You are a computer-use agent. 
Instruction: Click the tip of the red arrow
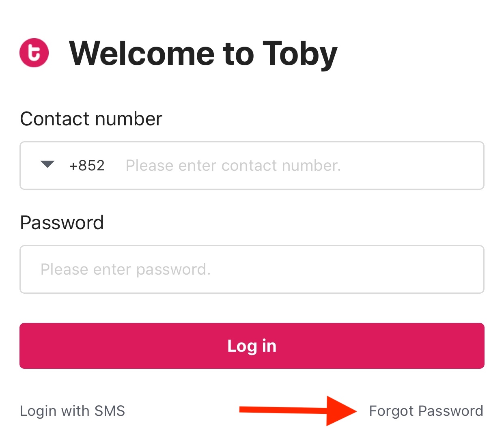[x=354, y=411]
